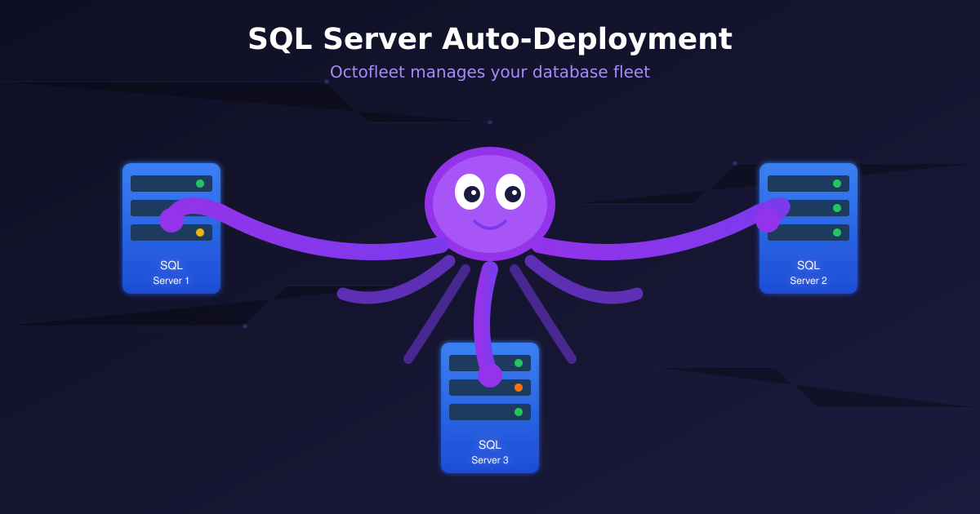Click the orange indicator on Server 1

pyautogui.click(x=201, y=233)
